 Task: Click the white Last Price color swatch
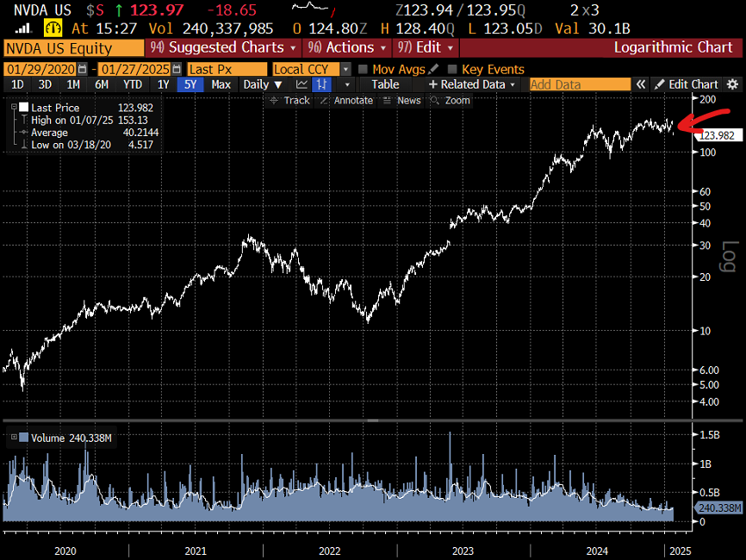click(23, 107)
